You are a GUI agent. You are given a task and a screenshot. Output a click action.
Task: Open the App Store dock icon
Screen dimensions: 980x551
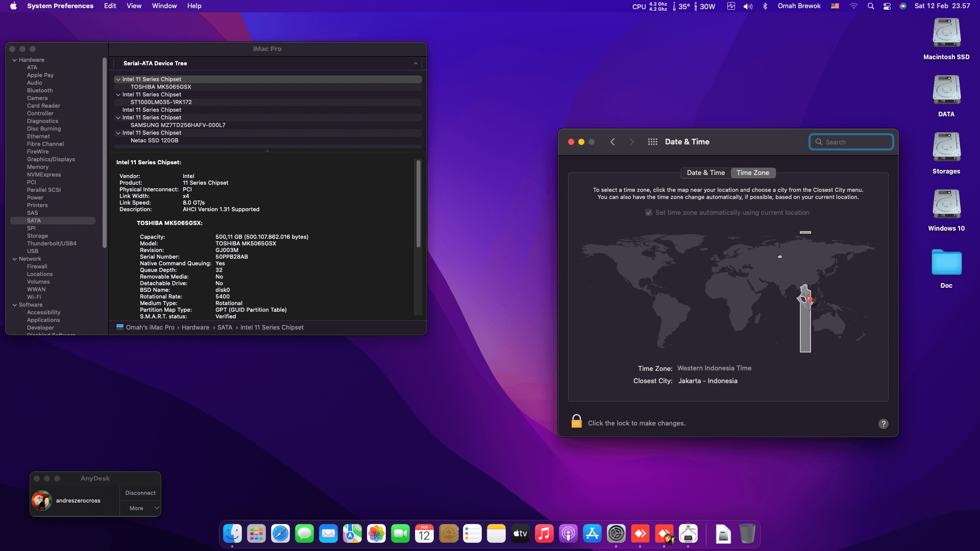pos(592,534)
